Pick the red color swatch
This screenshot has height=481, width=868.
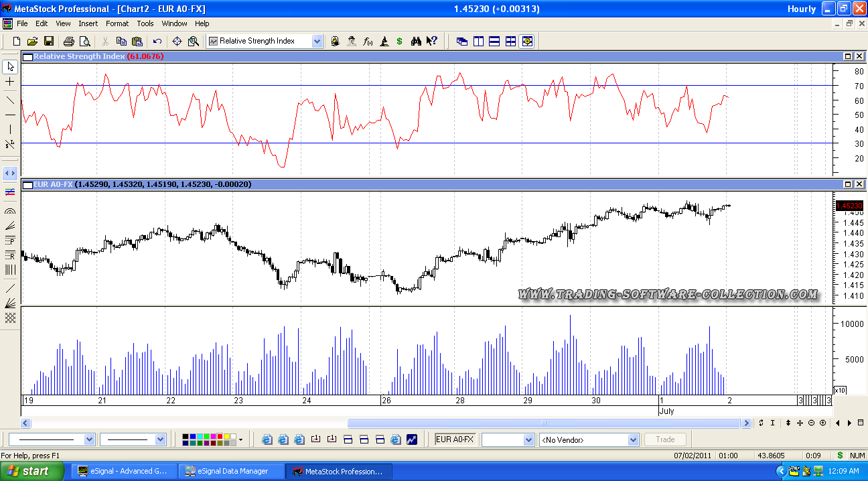219,437
